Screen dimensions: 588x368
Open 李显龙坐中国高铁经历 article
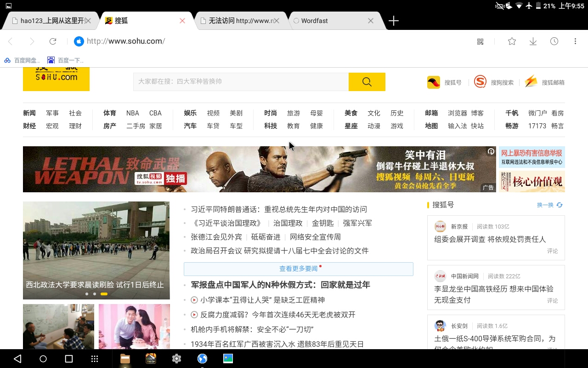coord(494,294)
